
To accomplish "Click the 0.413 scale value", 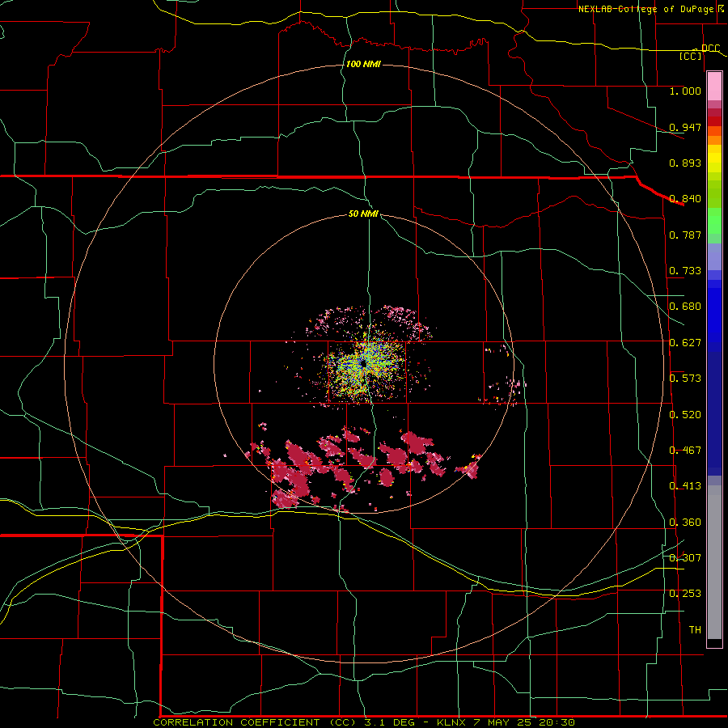I will point(685,486).
